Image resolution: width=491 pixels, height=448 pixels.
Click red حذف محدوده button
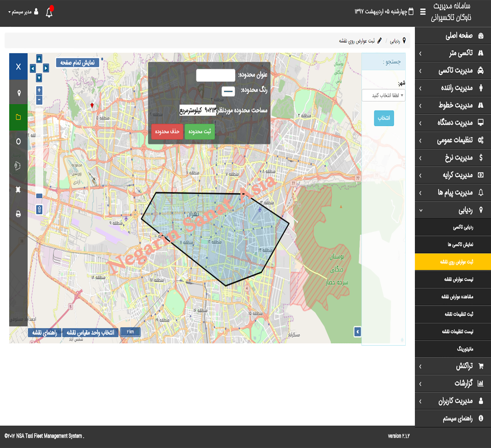[167, 132]
